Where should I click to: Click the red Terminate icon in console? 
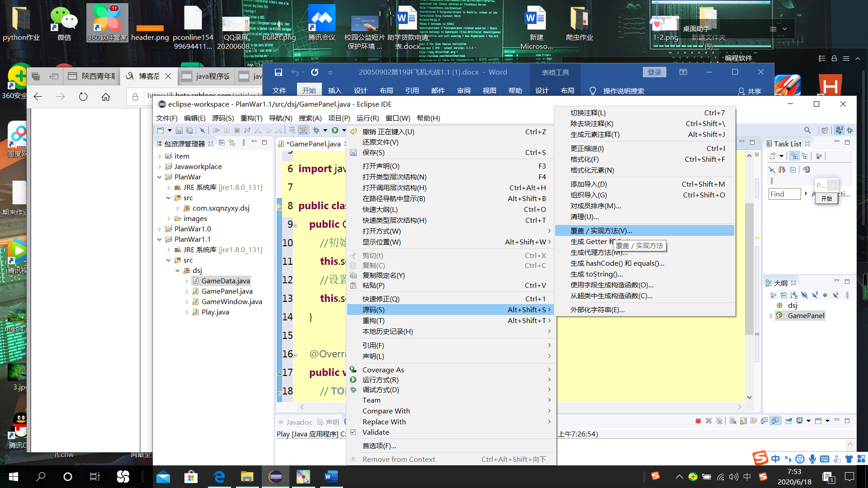click(698, 421)
